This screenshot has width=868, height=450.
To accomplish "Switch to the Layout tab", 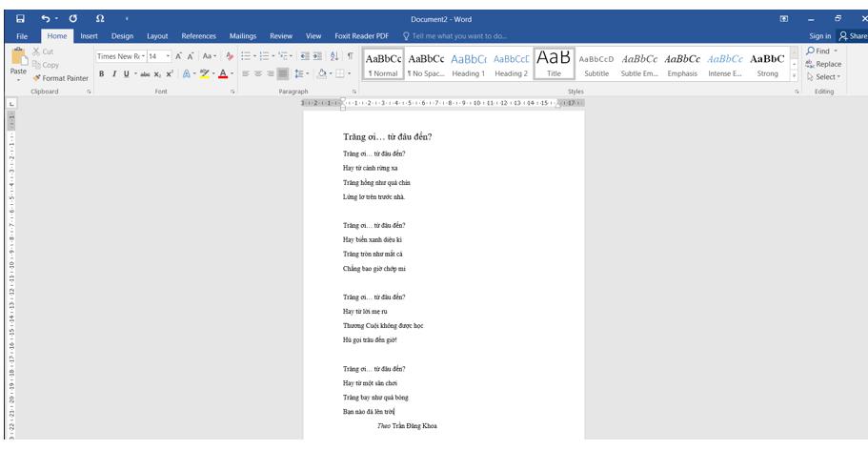I will (157, 35).
